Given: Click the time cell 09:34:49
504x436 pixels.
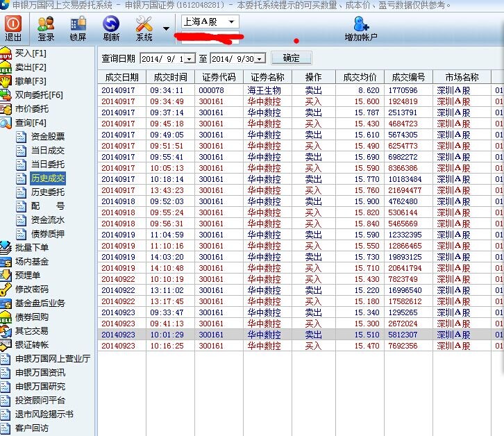Looking at the screenshot, I should [x=167, y=101].
